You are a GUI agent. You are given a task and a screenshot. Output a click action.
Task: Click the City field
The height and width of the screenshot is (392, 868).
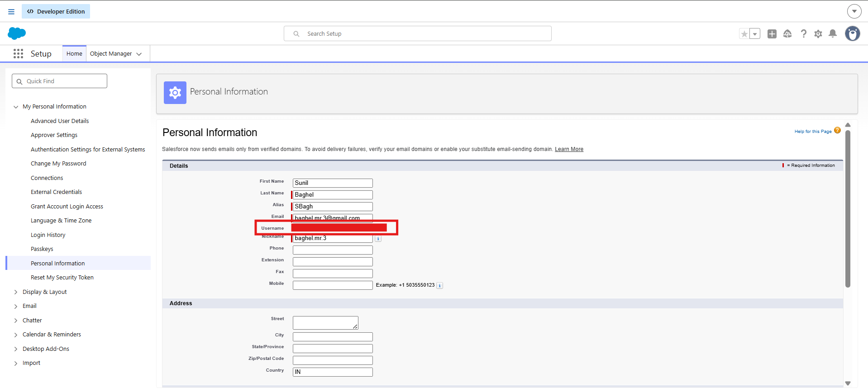(x=333, y=336)
